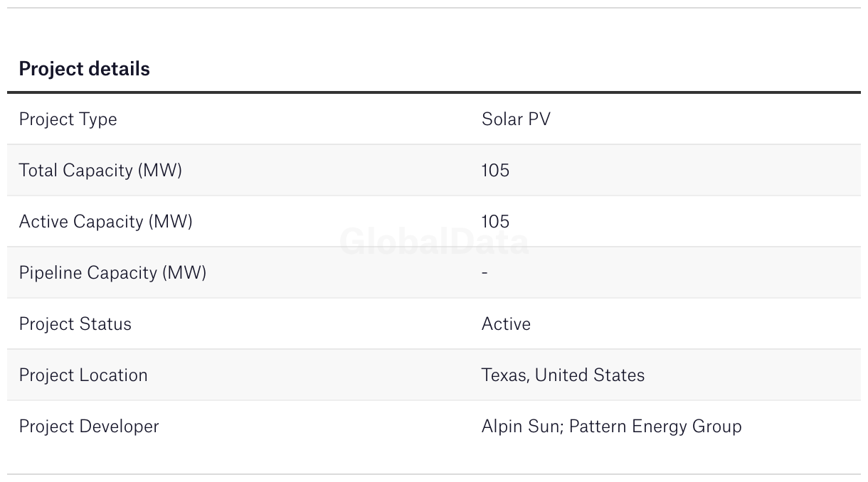The width and height of the screenshot is (868, 482).
Task: Select the Active Capacity (MW) label
Action: coord(105,222)
